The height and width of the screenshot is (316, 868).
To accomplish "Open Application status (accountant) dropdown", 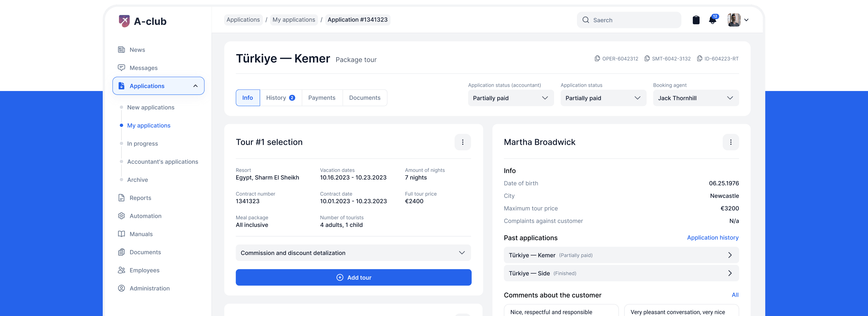I will [x=511, y=98].
